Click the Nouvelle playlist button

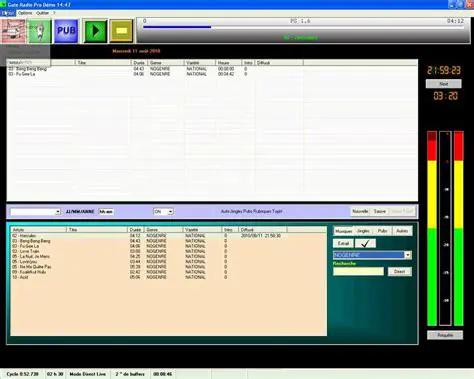click(360, 211)
